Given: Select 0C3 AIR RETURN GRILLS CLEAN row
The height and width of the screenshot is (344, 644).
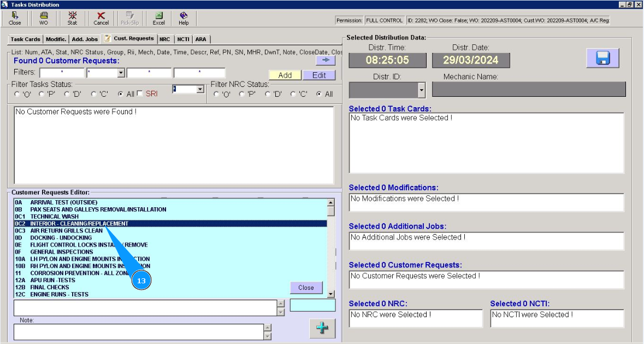Looking at the screenshot, I should tap(170, 231).
